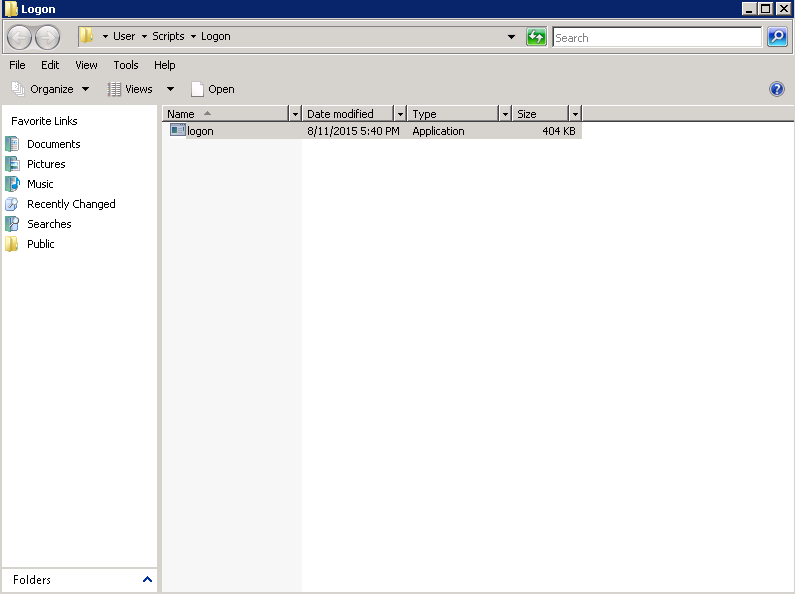The height and width of the screenshot is (594, 795).
Task: Open the Public folder link
Action: (40, 244)
